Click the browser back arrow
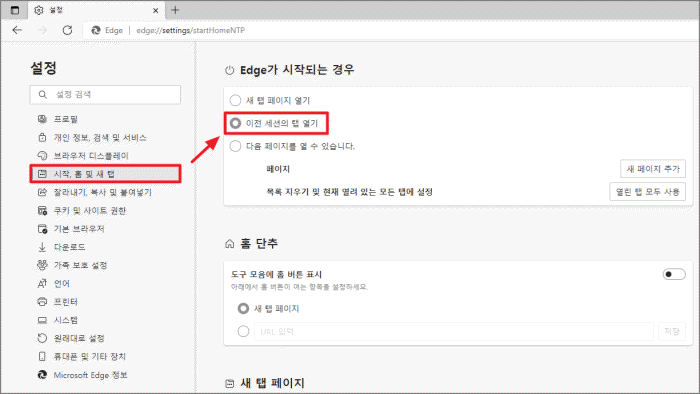 pos(17,30)
